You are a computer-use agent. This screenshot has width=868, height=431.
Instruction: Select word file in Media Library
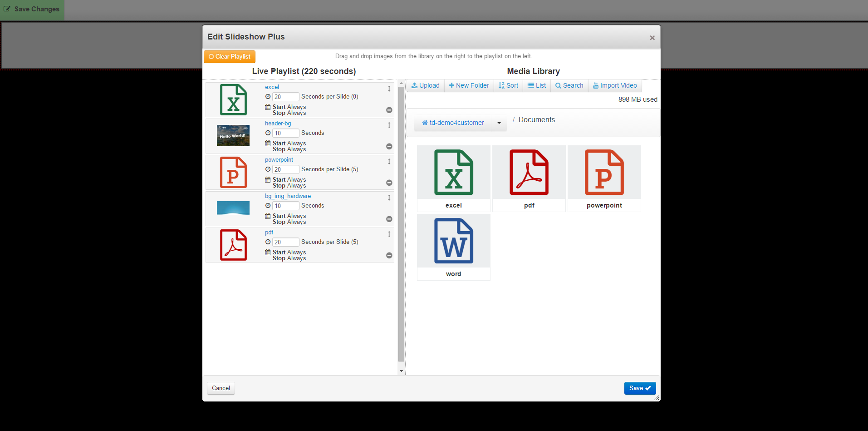454,247
